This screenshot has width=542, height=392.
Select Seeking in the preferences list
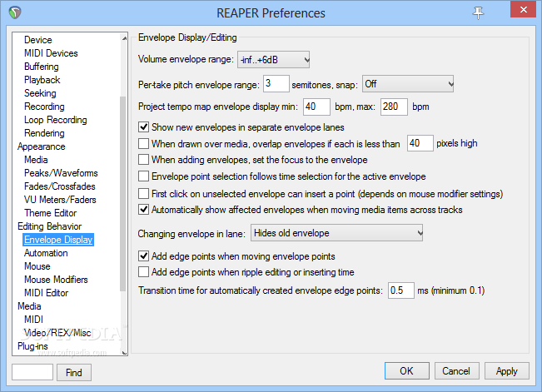click(40, 93)
